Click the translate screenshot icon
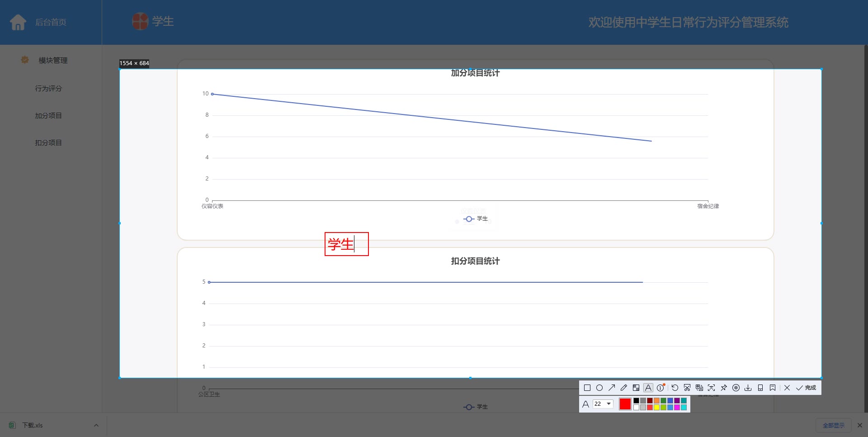This screenshot has width=868, height=437. tap(699, 388)
